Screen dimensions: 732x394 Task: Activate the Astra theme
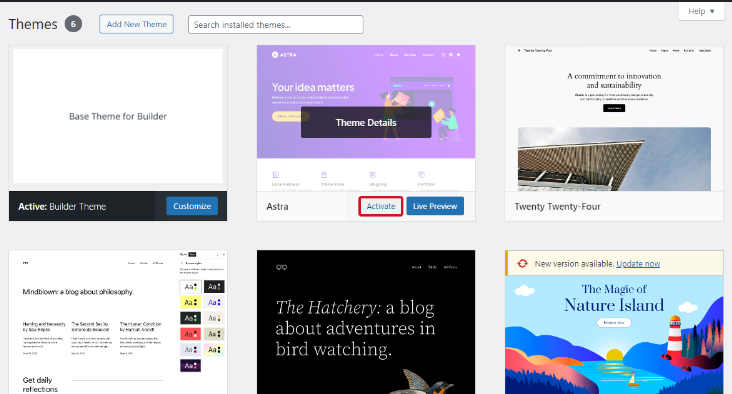[380, 206]
